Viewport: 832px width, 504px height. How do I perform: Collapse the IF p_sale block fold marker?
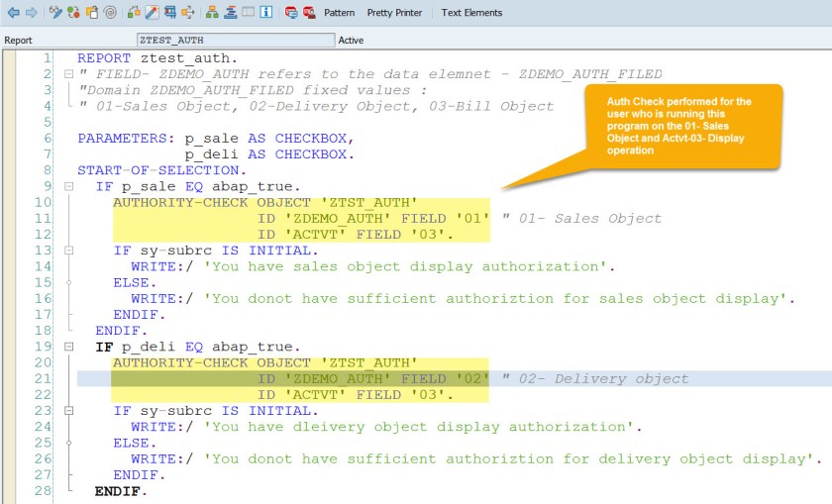[67, 186]
